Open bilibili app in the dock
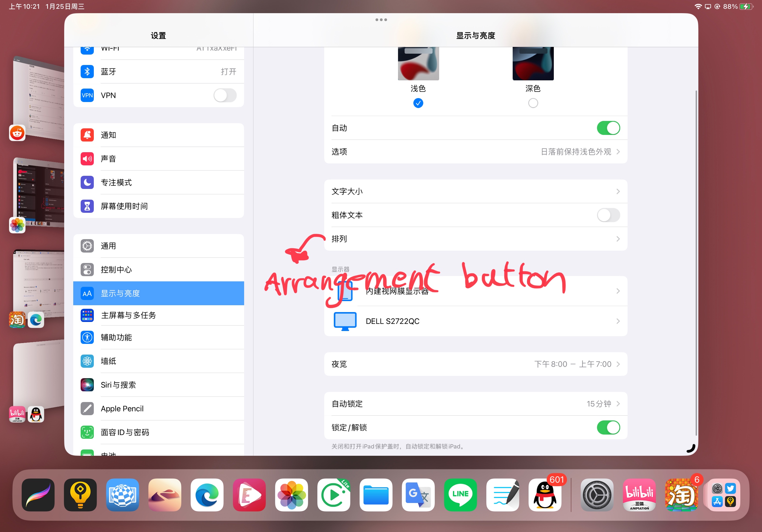Viewport: 762px width, 532px height. (x=639, y=494)
